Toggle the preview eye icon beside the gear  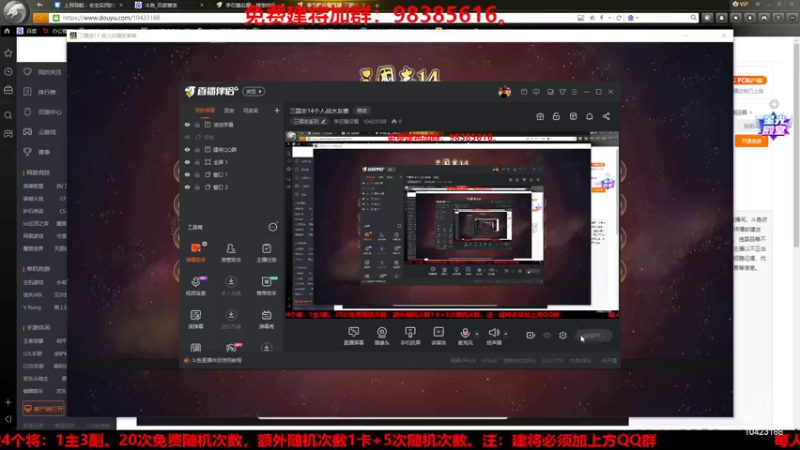(x=546, y=335)
